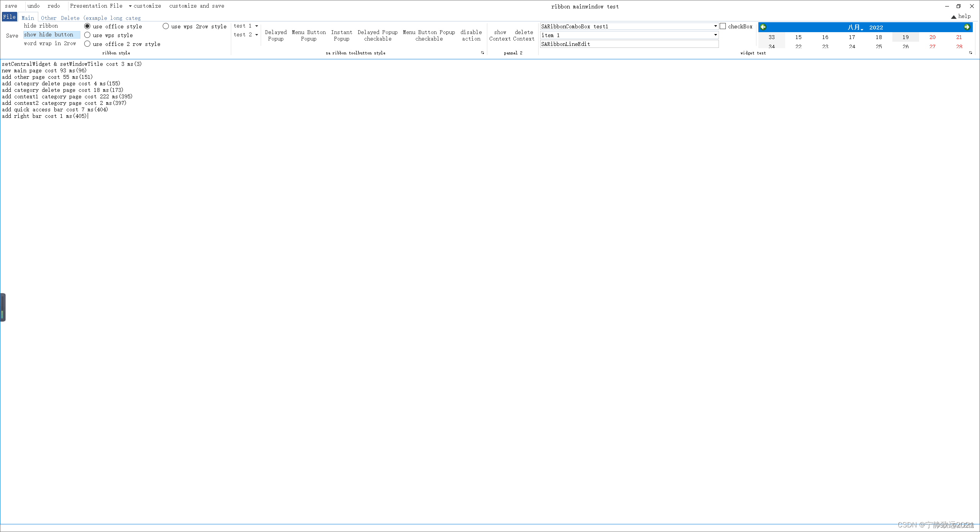Select calendar day 18
Image resolution: width=980 pixels, height=532 pixels.
pyautogui.click(x=879, y=37)
